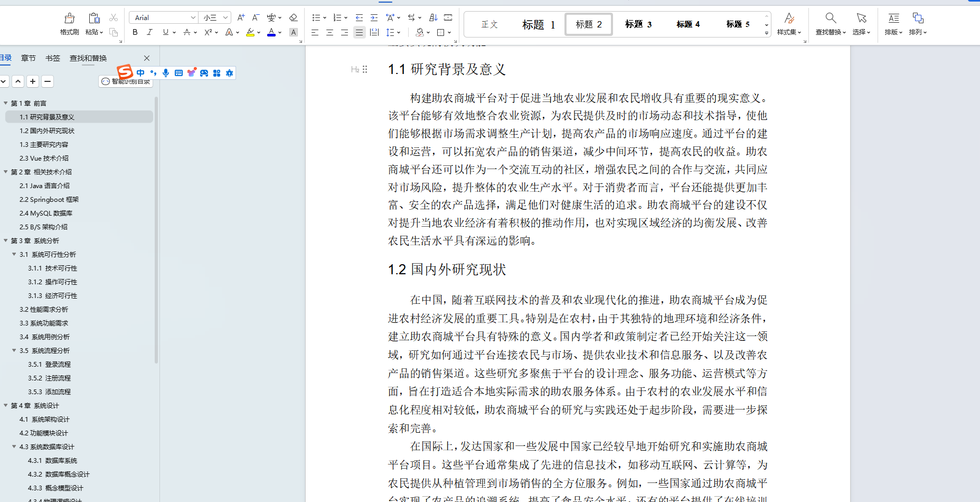Increase font size with the A+ icon
Image resolution: width=980 pixels, height=502 pixels.
[241, 17]
